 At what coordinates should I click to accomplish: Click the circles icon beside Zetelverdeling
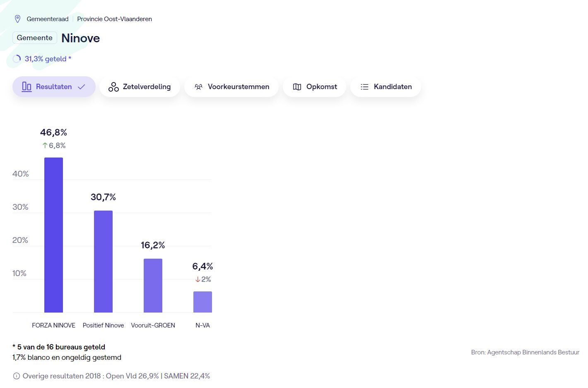pos(113,87)
